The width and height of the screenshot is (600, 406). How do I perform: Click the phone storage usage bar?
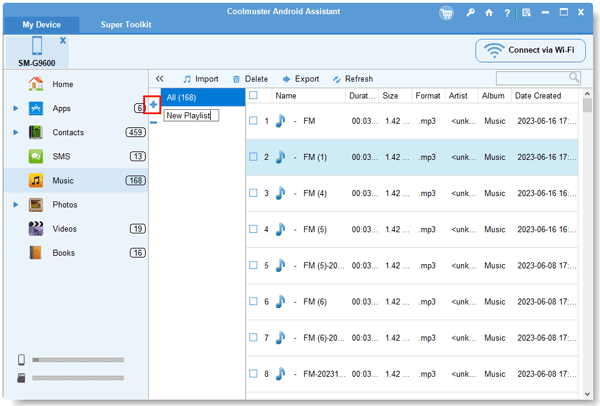(x=78, y=360)
